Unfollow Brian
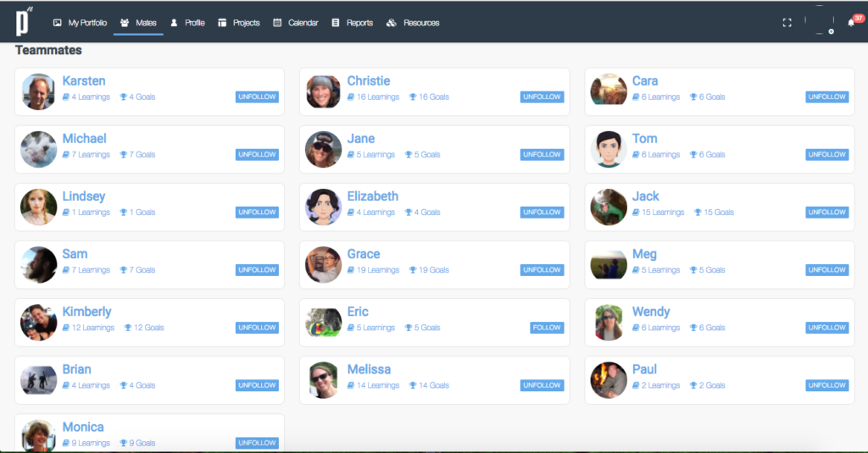Screen dimensions: 868x453 point(257,385)
